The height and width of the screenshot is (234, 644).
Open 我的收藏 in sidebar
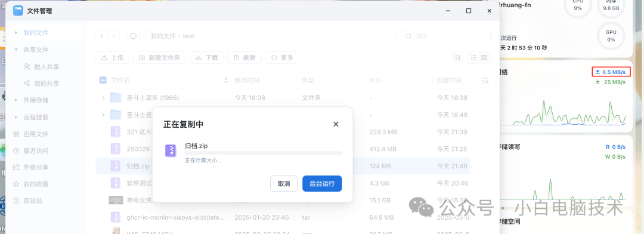[x=35, y=184]
